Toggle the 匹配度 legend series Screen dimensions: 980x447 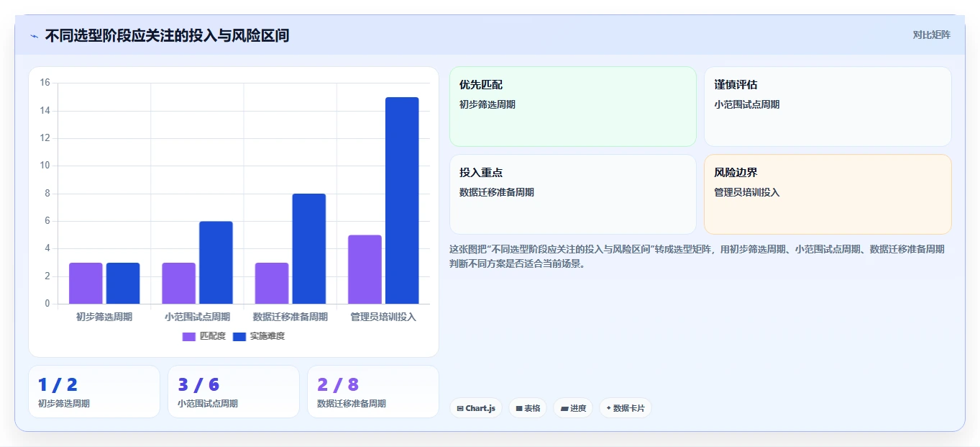click(x=204, y=336)
